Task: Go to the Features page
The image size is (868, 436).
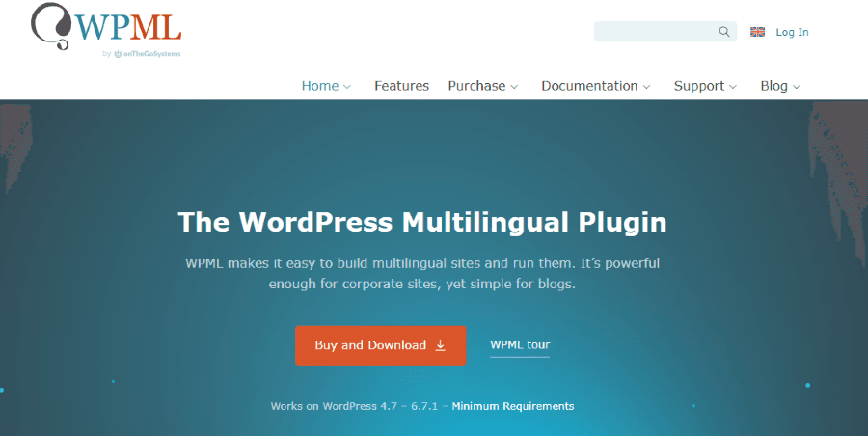Action: (x=401, y=86)
